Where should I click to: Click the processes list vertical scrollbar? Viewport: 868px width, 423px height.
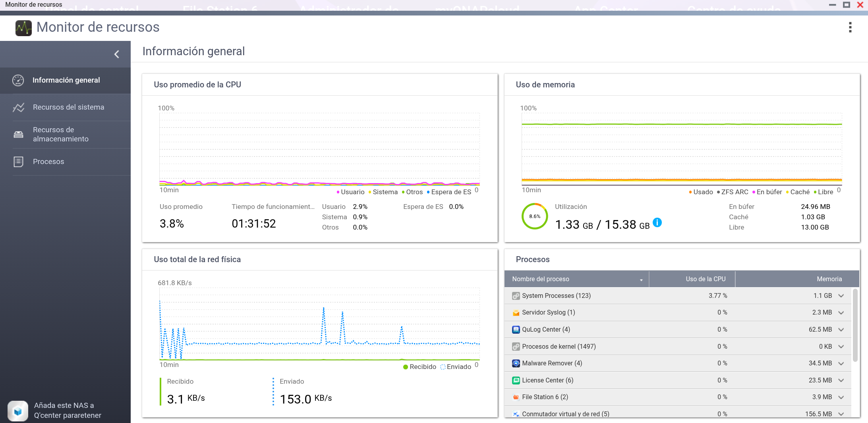pos(855,326)
